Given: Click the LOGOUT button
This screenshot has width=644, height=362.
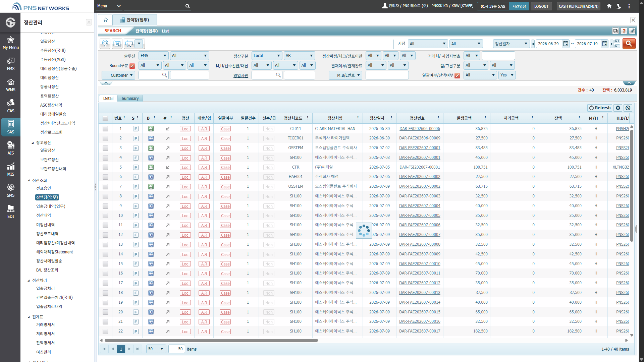Looking at the screenshot, I should pos(541,6).
